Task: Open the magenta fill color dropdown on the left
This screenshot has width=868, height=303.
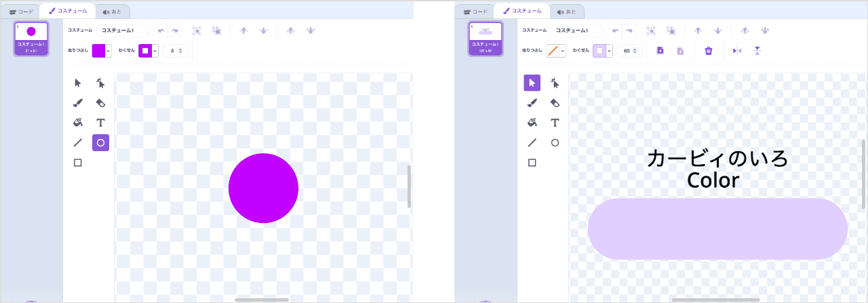Action: click(108, 51)
